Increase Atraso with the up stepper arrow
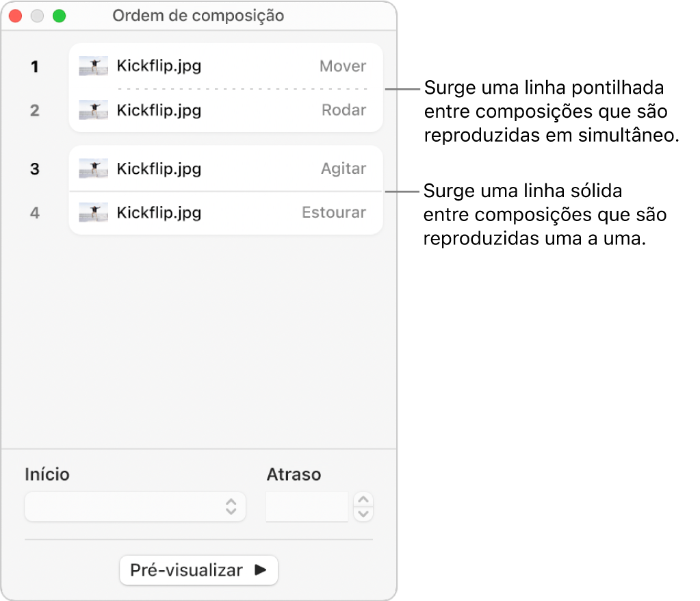Viewport: 700px width, 601px height. click(364, 500)
